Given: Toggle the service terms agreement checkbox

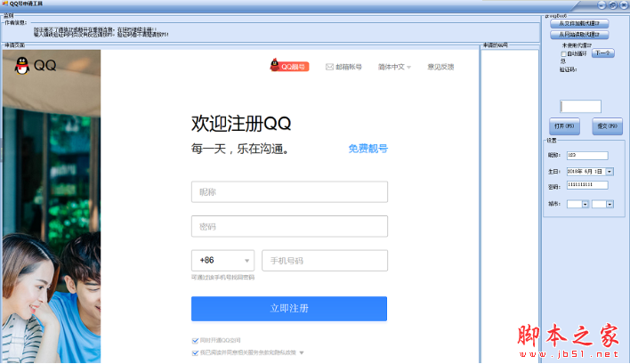Looking at the screenshot, I should tap(195, 352).
